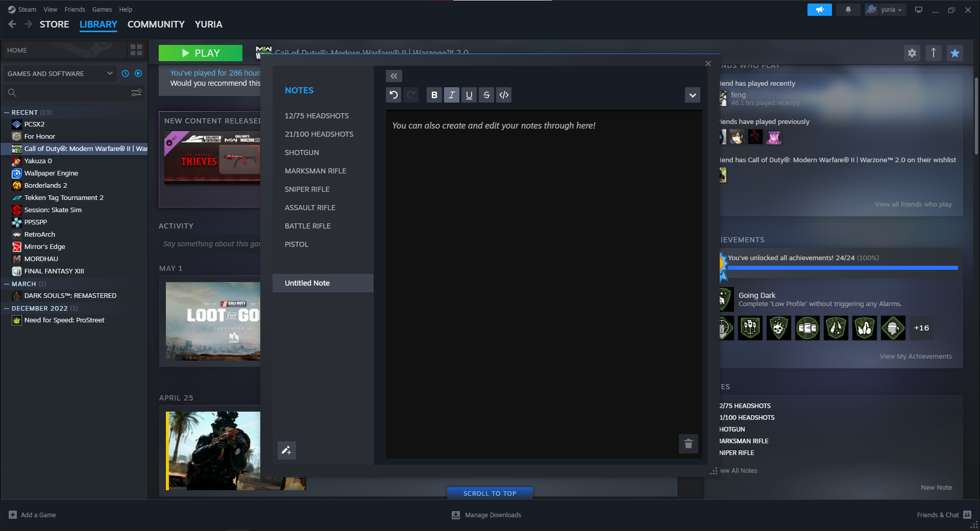Collapse the MARCH games group

[x=7, y=284]
